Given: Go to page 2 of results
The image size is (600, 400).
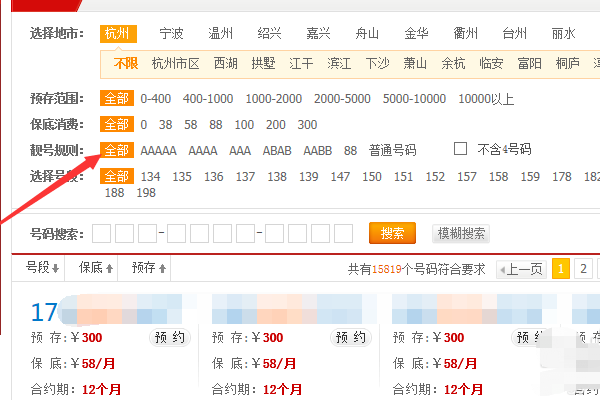Looking at the screenshot, I should 581,268.
